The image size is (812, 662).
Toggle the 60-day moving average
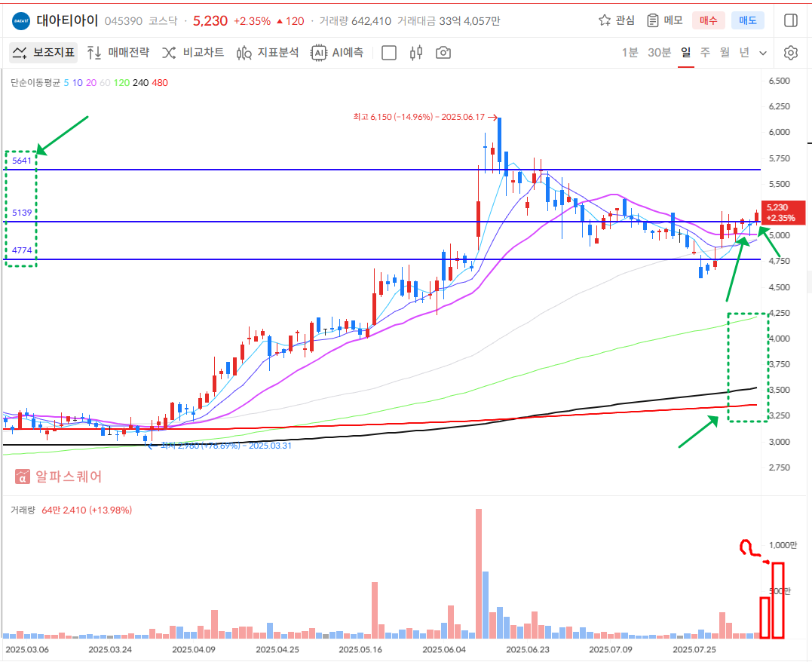click(x=105, y=83)
